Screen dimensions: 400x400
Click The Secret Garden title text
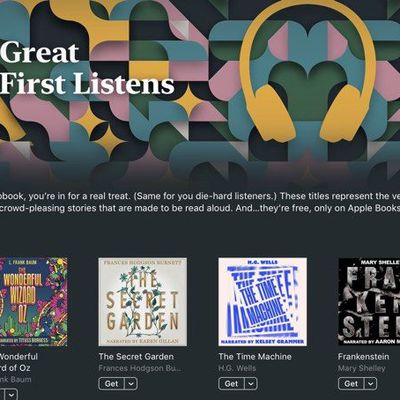136,357
